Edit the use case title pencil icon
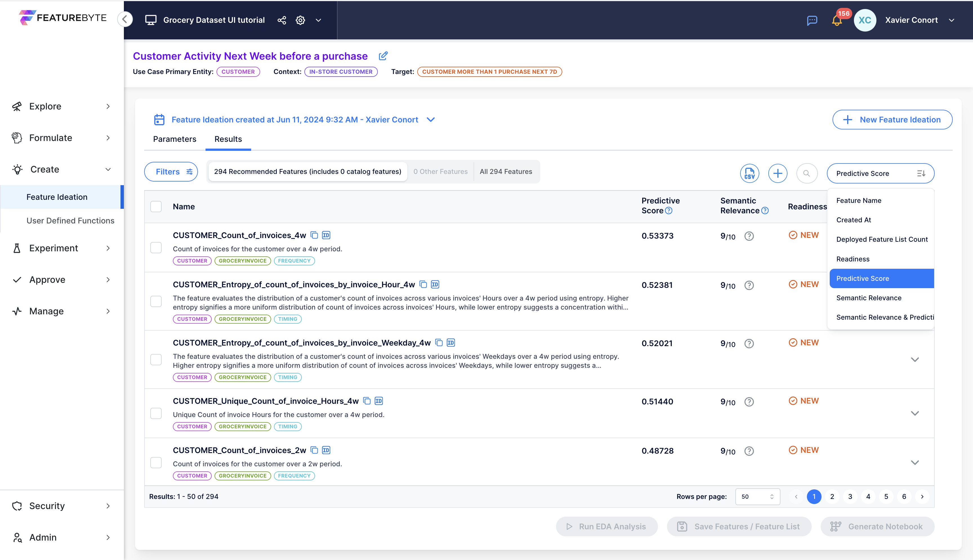 pos(383,56)
